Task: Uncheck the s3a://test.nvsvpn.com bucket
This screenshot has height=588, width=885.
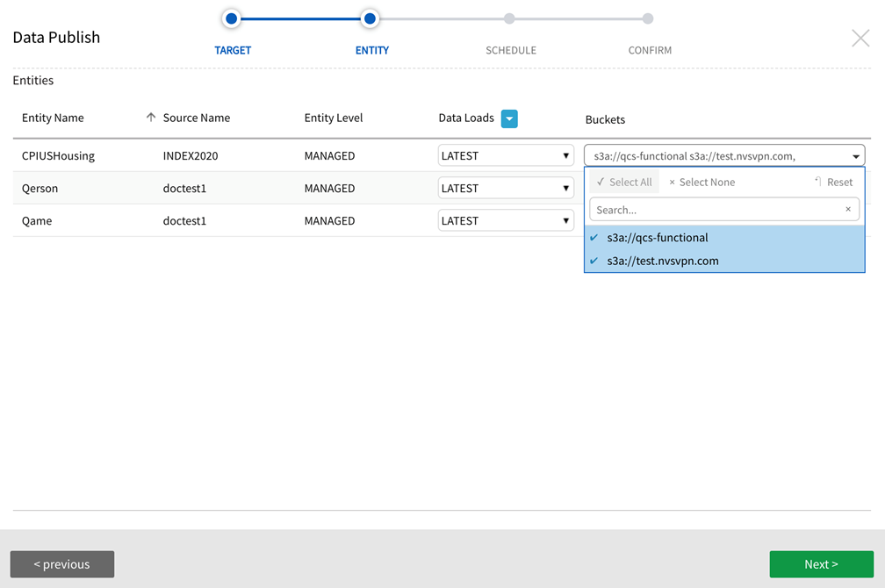Action: pos(662,261)
